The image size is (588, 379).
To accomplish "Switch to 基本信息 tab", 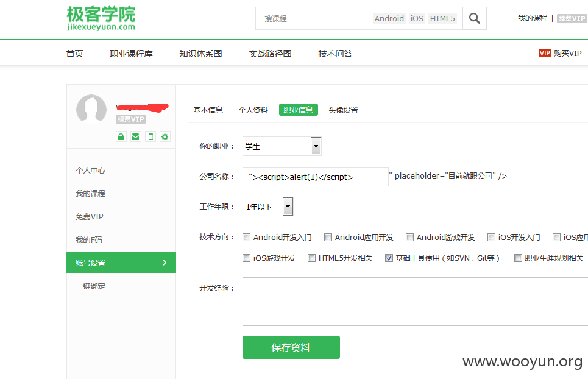I will coord(208,110).
